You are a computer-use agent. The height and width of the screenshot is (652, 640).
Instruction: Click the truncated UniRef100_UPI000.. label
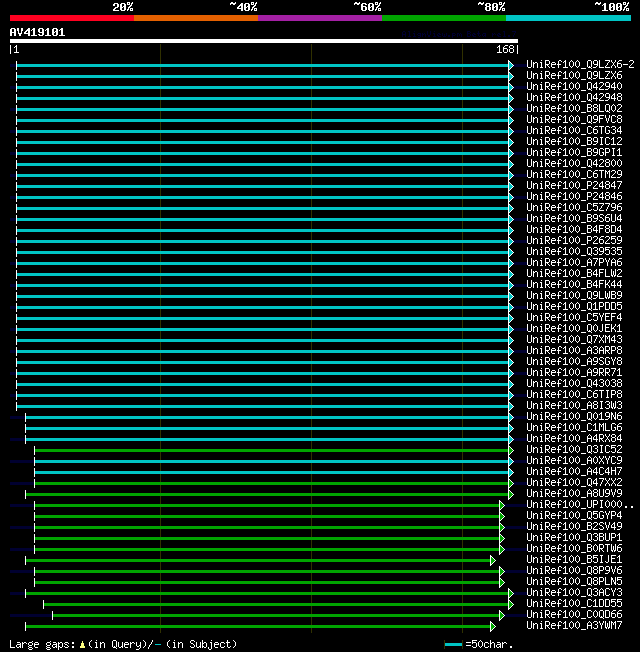coord(580,505)
